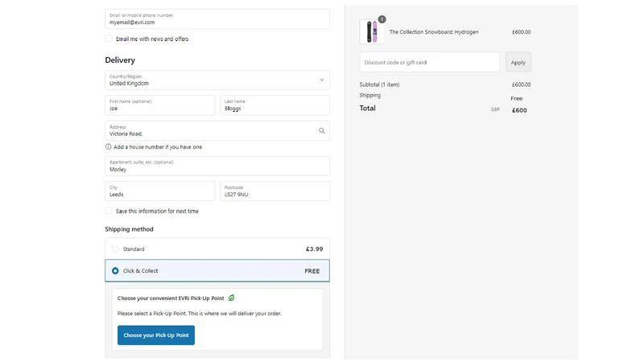Screen dimensions: 644x362
Task: Click the GBP currency label
Action: pyautogui.click(x=495, y=109)
